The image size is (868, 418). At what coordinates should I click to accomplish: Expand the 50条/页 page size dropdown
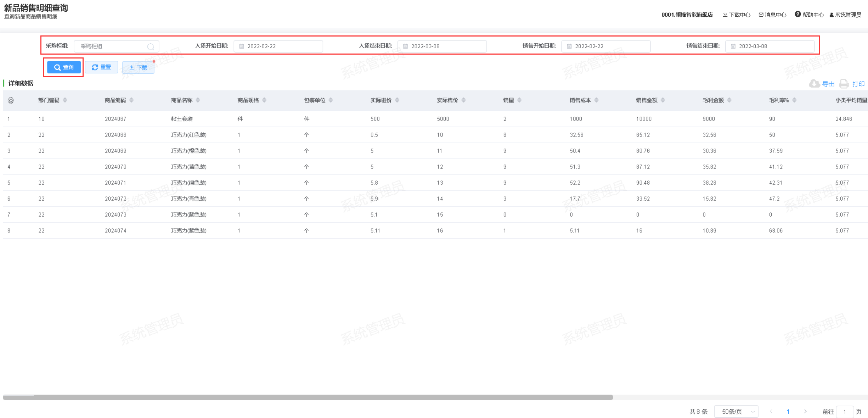[736, 412]
